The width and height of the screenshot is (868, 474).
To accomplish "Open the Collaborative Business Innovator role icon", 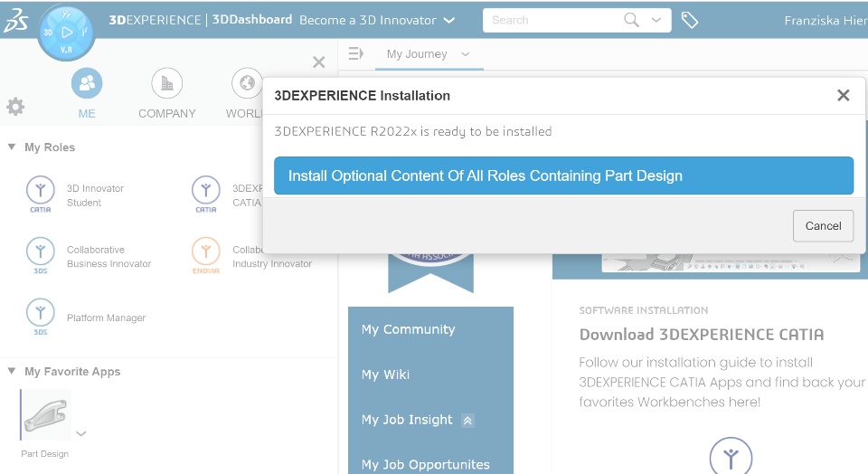I will pyautogui.click(x=41, y=255).
